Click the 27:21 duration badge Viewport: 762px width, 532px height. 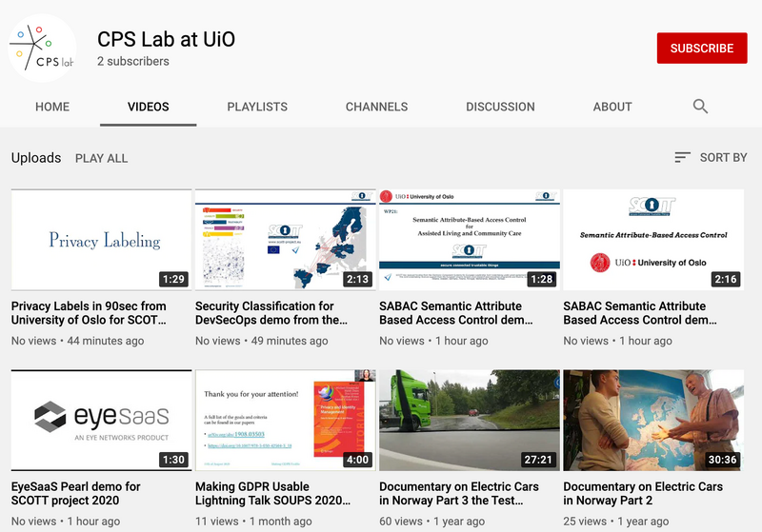point(538,460)
